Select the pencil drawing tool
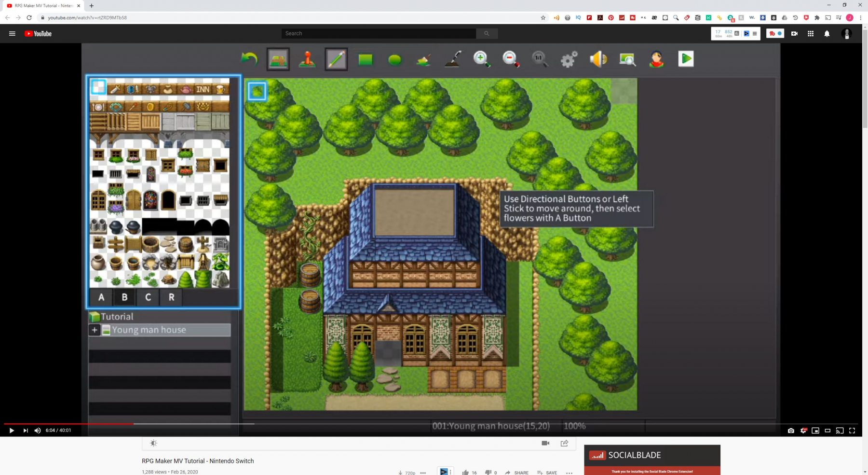The width and height of the screenshot is (868, 475). 336,59
